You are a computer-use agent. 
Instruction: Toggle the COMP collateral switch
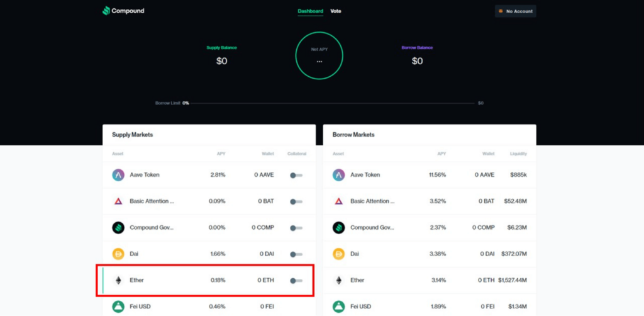pos(296,228)
